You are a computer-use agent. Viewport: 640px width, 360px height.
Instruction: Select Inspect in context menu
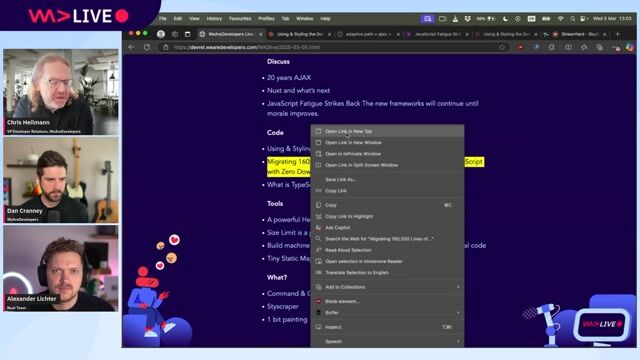(387, 327)
